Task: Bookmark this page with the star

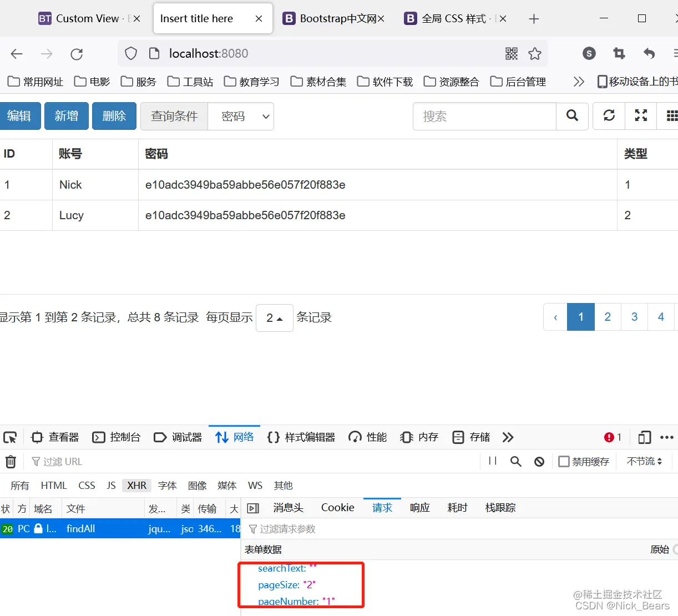Action: (x=535, y=53)
